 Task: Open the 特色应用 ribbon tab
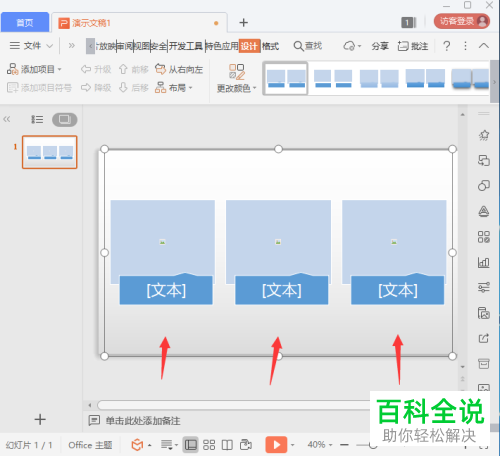coord(222,46)
